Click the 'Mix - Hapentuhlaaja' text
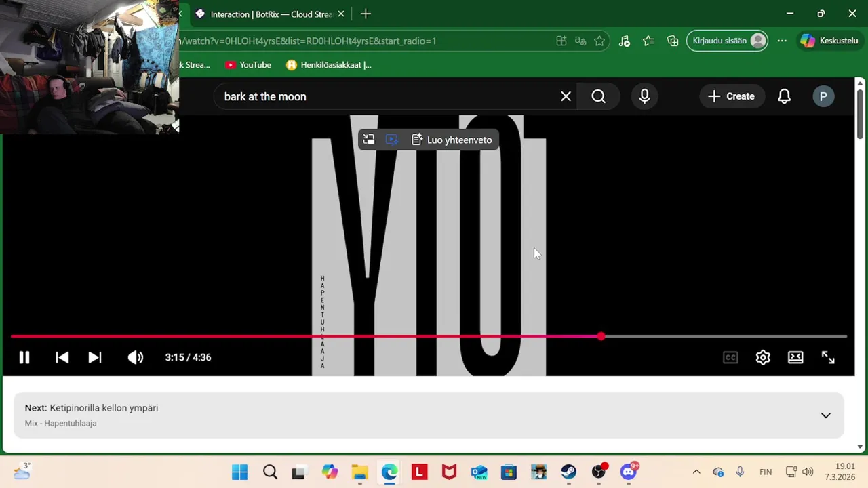868x488 pixels. (61, 423)
